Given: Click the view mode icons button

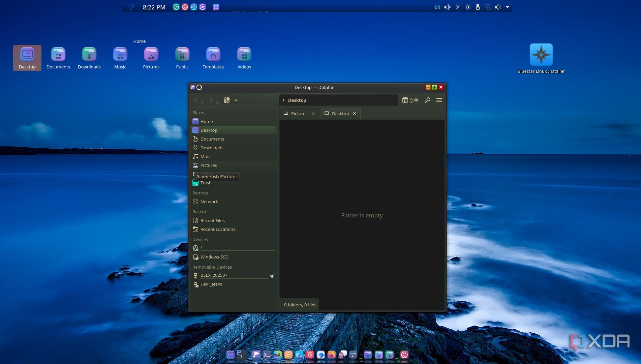Looking at the screenshot, I should pos(227,100).
